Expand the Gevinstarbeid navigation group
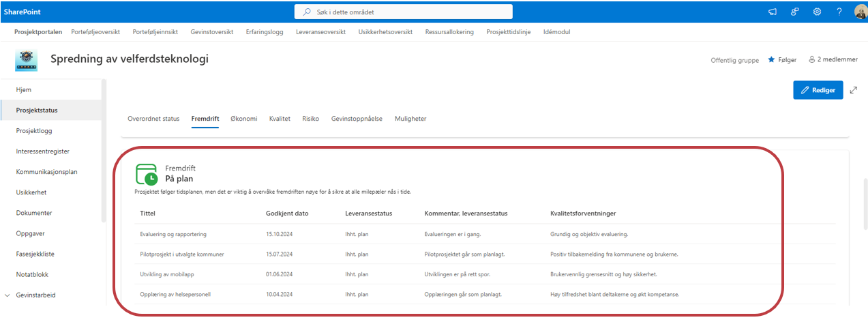The height and width of the screenshot is (322, 868). (8, 295)
